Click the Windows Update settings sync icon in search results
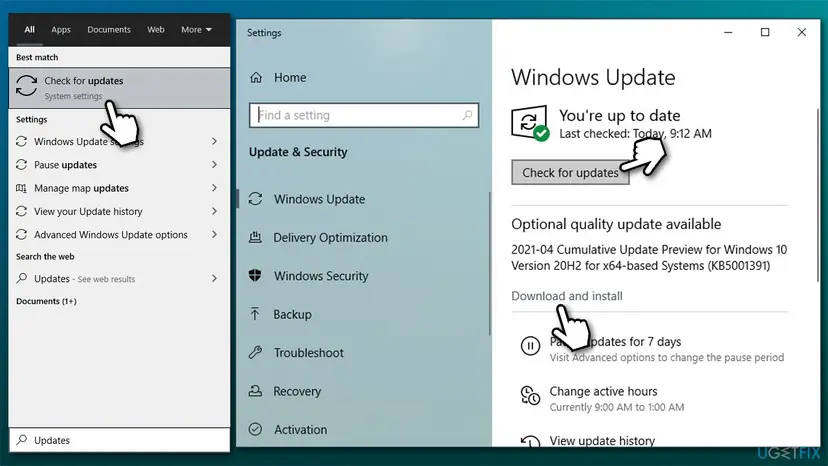 [22, 141]
